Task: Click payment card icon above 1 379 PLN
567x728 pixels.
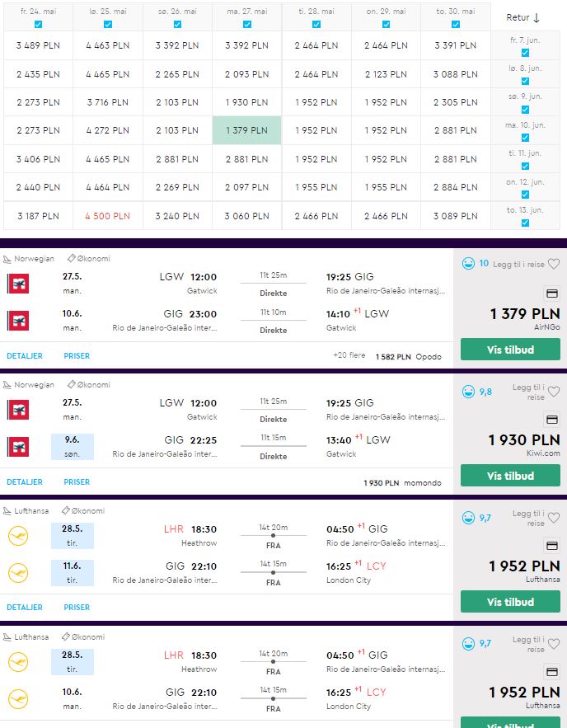Action: pos(551,294)
